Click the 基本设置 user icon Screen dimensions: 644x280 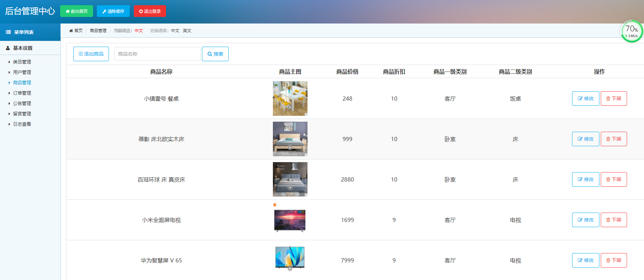coord(8,48)
